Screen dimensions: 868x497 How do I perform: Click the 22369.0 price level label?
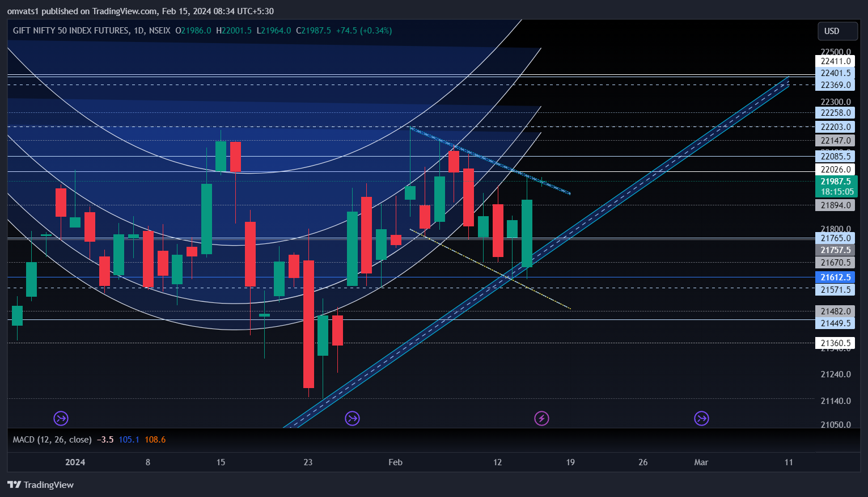point(836,85)
